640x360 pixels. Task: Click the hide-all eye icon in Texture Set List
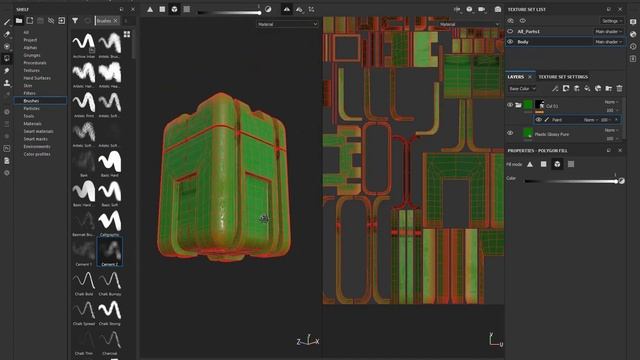coord(511,21)
